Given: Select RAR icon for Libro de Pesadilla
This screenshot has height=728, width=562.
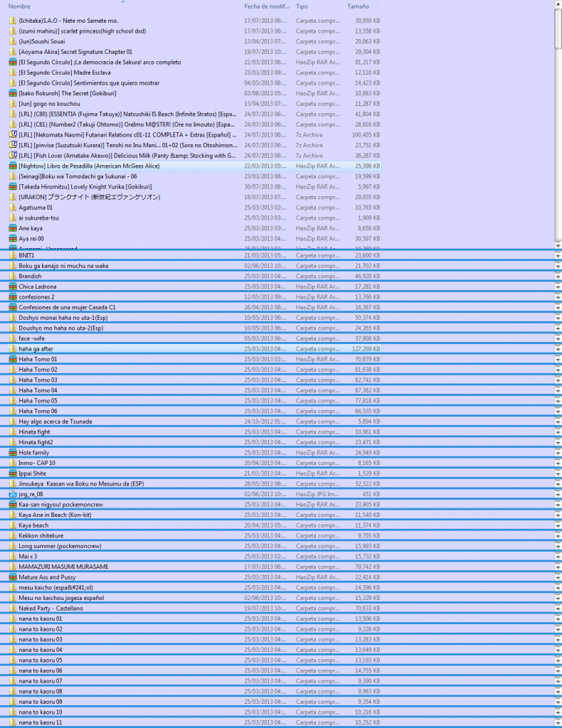Looking at the screenshot, I should coord(13,166).
